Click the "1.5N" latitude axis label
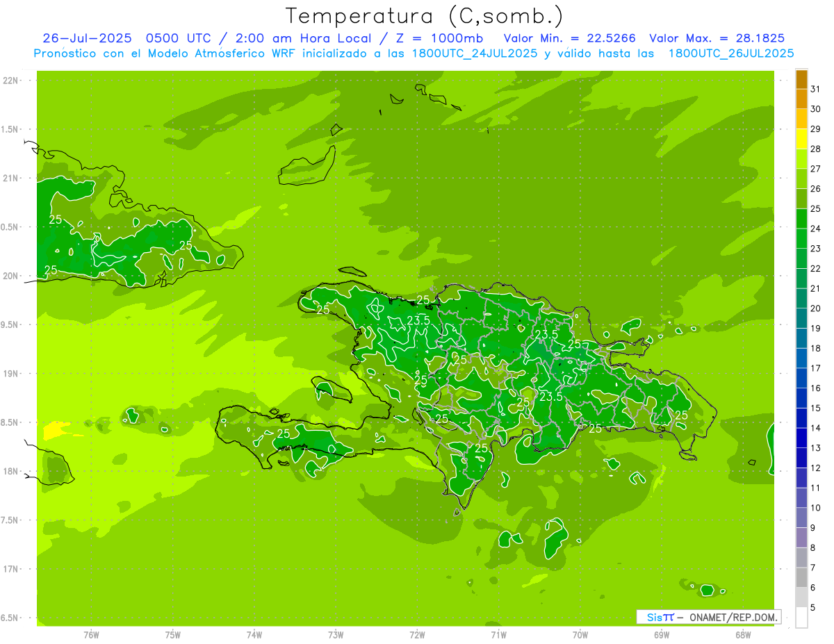 [11, 129]
